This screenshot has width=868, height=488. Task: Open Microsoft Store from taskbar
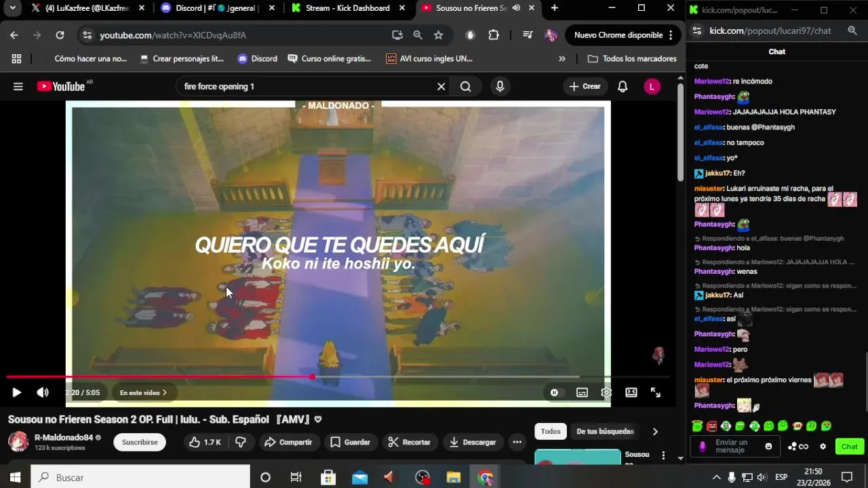(x=328, y=477)
